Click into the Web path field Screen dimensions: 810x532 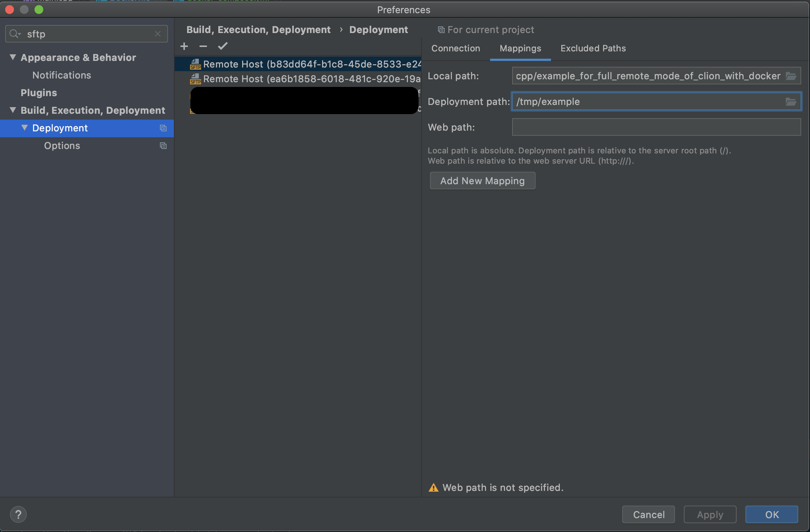tap(656, 127)
